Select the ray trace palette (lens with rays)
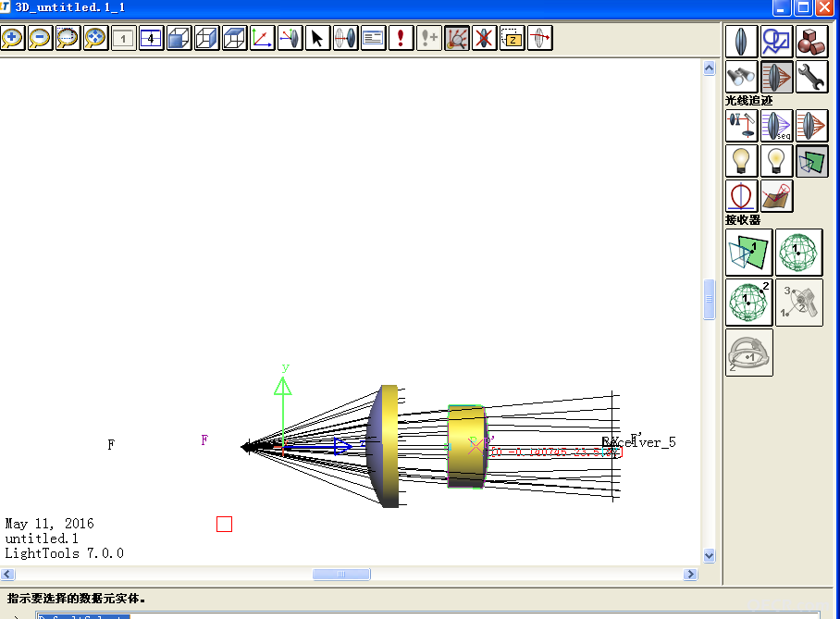Image resolution: width=840 pixels, height=619 pixels. (777, 77)
